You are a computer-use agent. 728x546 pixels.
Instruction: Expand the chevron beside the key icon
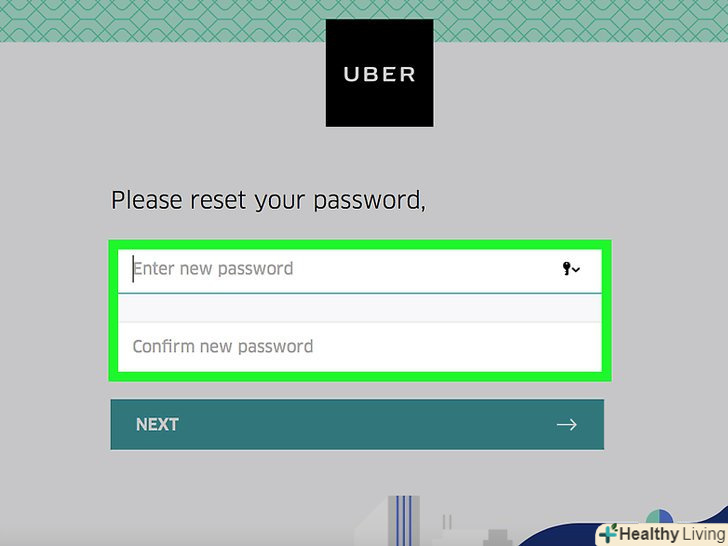click(576, 269)
